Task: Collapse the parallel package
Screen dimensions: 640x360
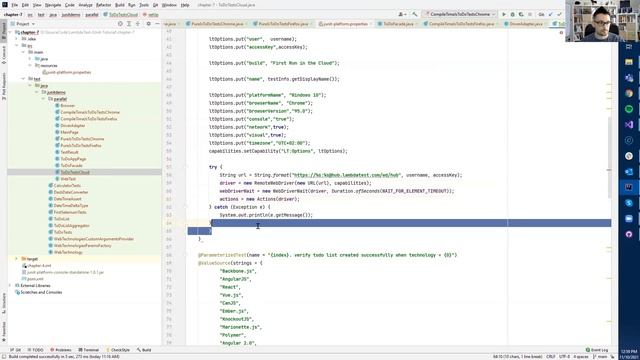Action: pos(43,99)
